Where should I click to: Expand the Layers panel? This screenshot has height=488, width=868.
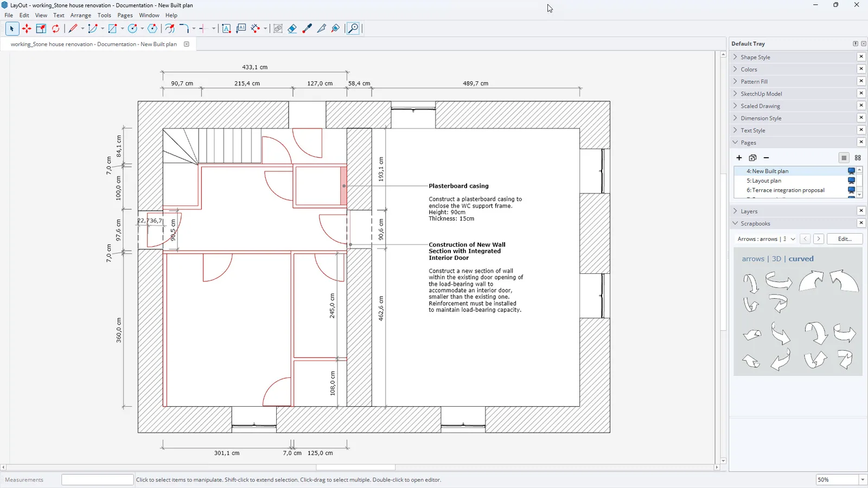pos(735,211)
